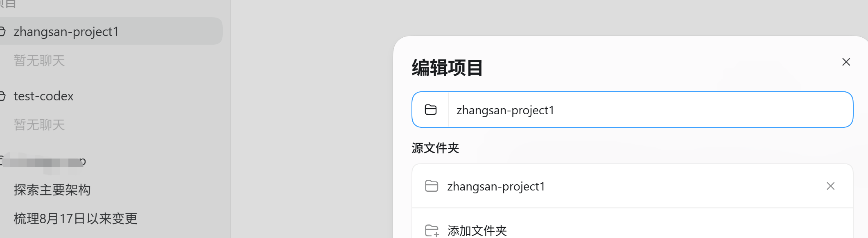Click 暂无聊天 under zhangsan-project1
Screen dimensions: 868x238
click(x=39, y=61)
